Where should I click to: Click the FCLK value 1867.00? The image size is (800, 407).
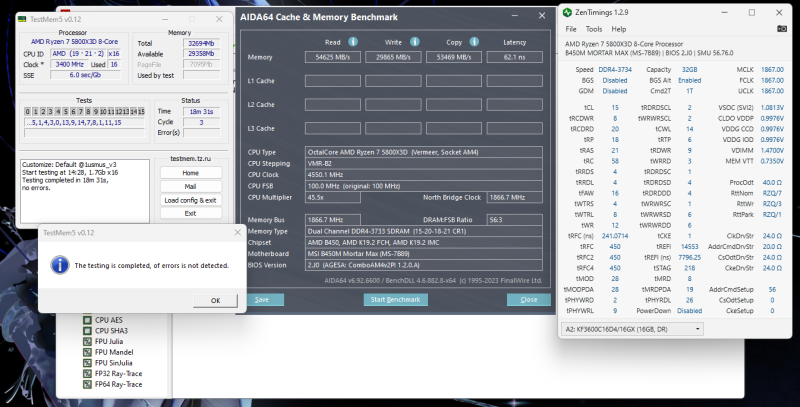click(x=772, y=80)
